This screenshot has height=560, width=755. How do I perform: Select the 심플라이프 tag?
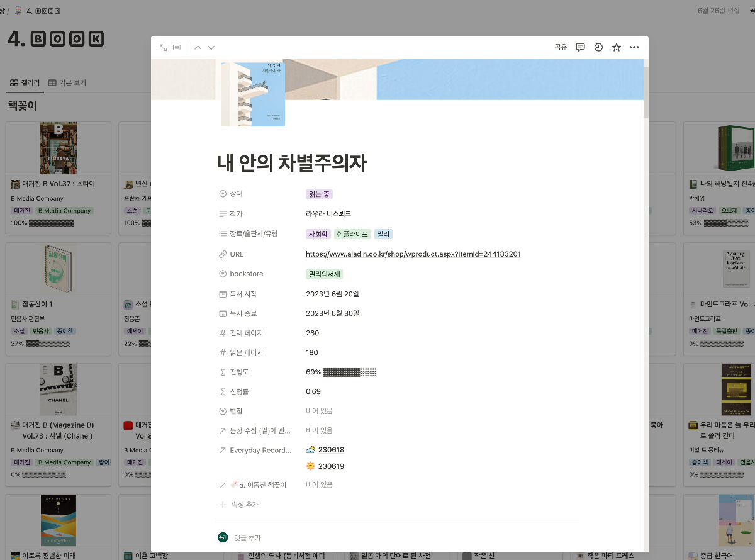(x=352, y=234)
